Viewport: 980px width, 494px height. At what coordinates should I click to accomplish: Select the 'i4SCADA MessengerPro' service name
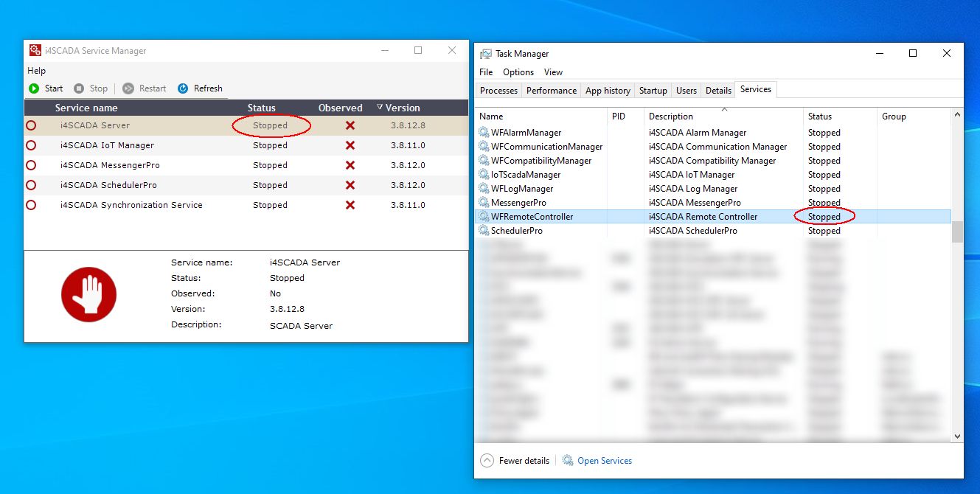pos(110,165)
